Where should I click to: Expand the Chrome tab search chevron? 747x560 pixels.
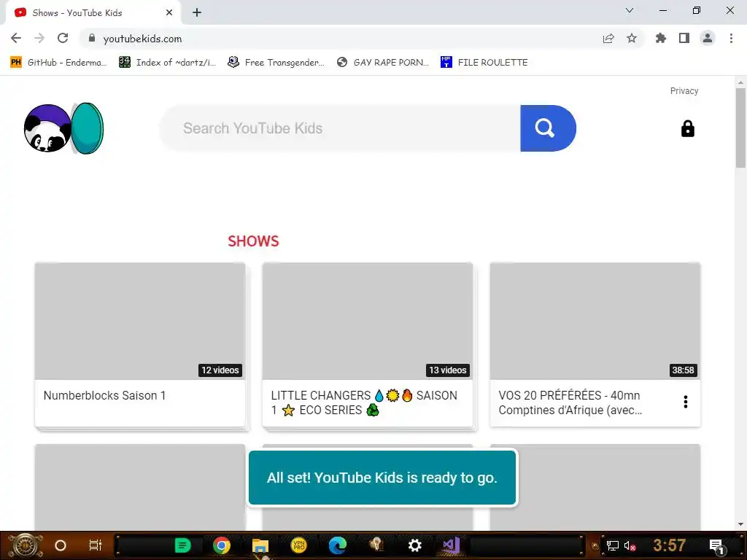(x=630, y=10)
